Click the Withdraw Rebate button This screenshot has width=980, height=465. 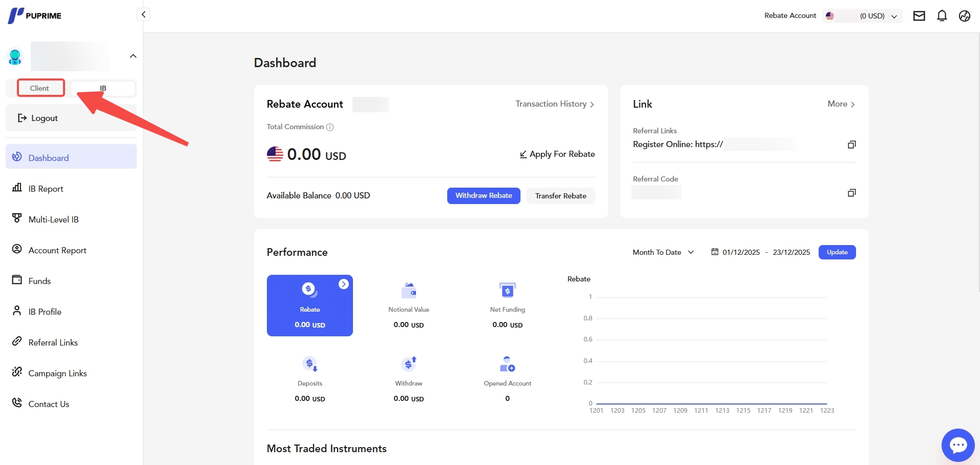point(483,196)
